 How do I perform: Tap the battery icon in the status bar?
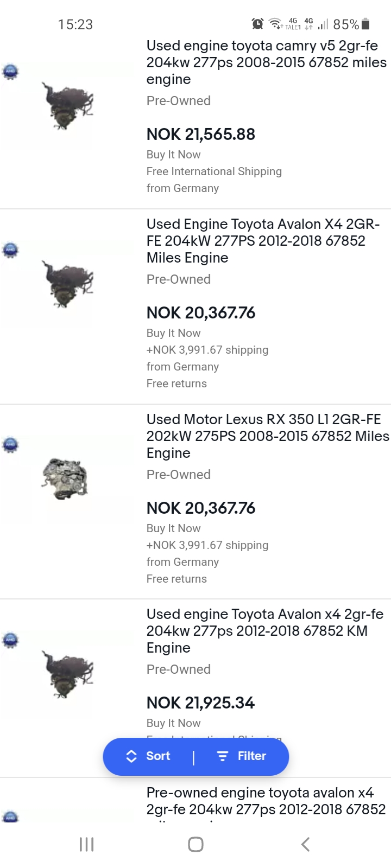(365, 24)
